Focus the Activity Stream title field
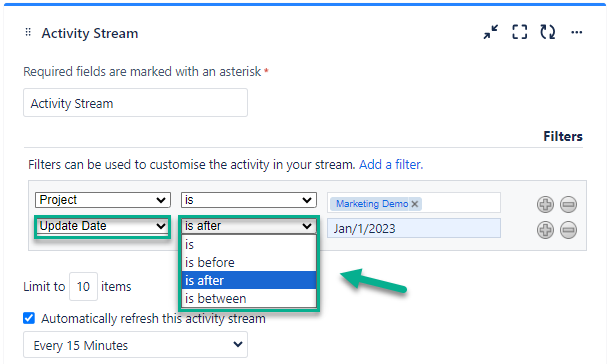 click(135, 103)
